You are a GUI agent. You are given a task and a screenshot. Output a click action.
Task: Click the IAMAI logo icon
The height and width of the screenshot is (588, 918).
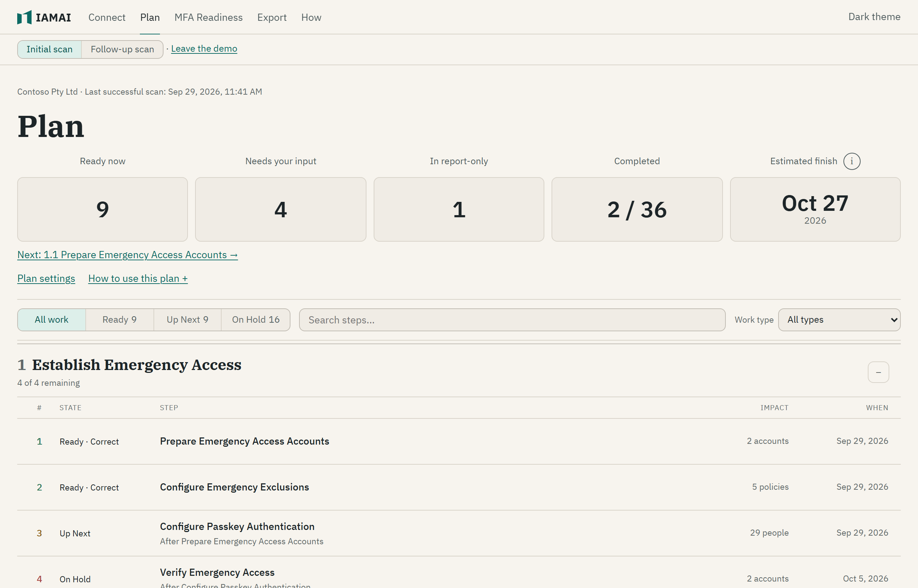[x=24, y=17]
